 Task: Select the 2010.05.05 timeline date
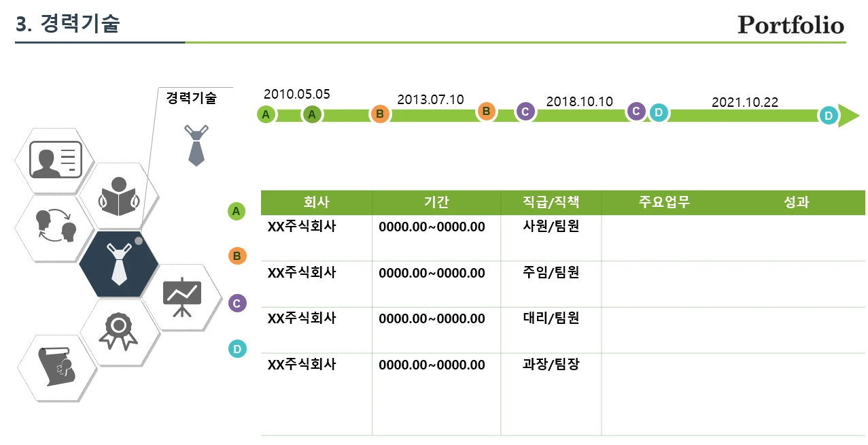(x=296, y=95)
